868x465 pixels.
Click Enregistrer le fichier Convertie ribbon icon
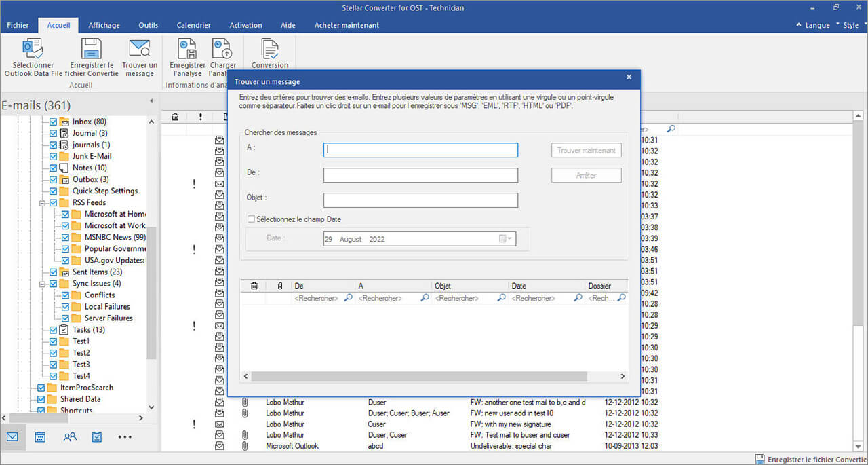click(x=92, y=48)
